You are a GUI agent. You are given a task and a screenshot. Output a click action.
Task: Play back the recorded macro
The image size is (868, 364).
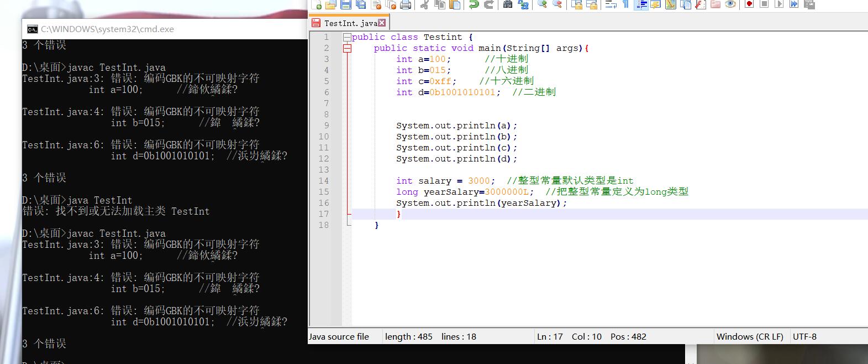[779, 4]
